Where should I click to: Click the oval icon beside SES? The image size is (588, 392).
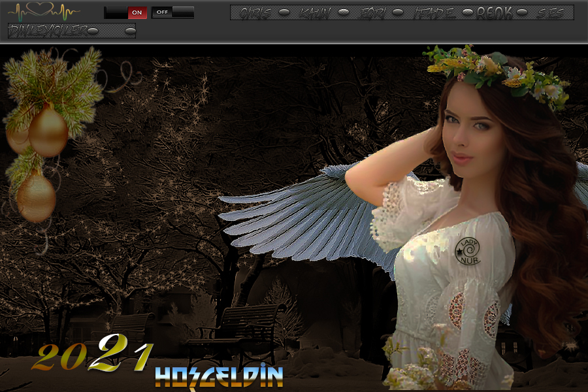(522, 11)
